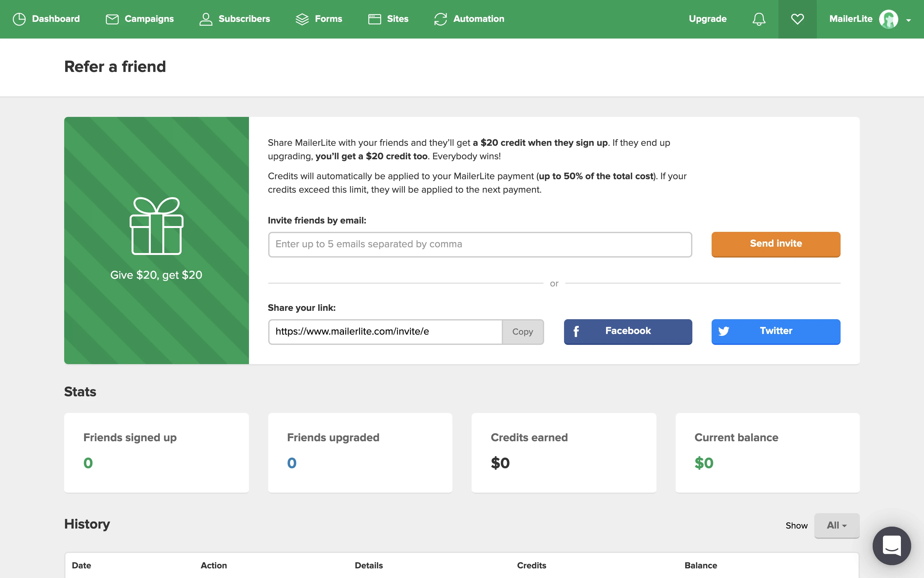
Task: Click the Friends signed up card
Action: 157,453
